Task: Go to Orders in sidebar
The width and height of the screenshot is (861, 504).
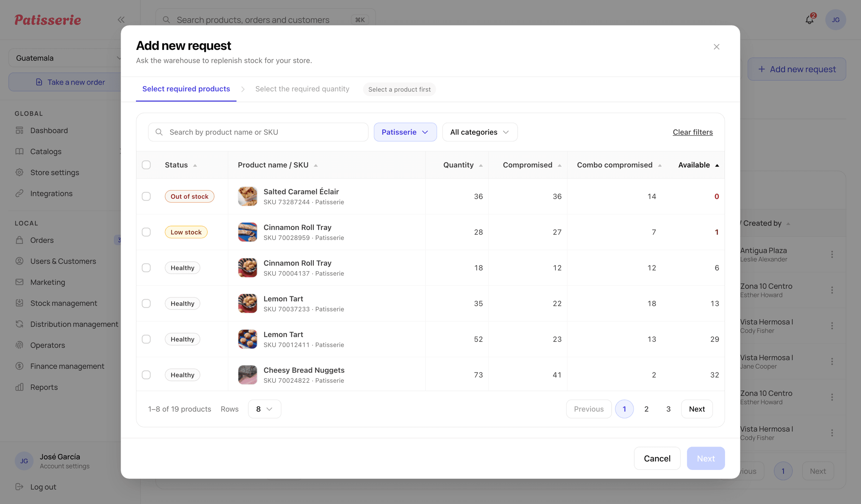Action: click(42, 240)
